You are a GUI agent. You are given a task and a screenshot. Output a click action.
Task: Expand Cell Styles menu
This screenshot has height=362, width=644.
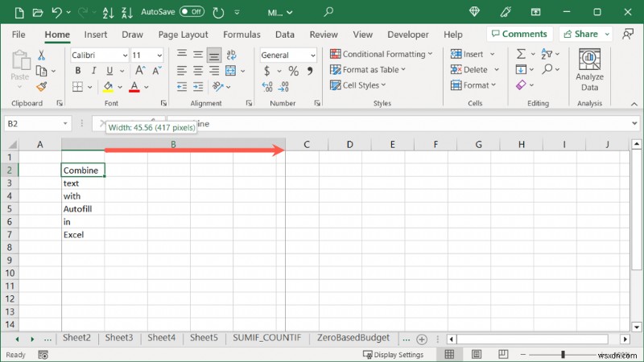[x=357, y=85]
